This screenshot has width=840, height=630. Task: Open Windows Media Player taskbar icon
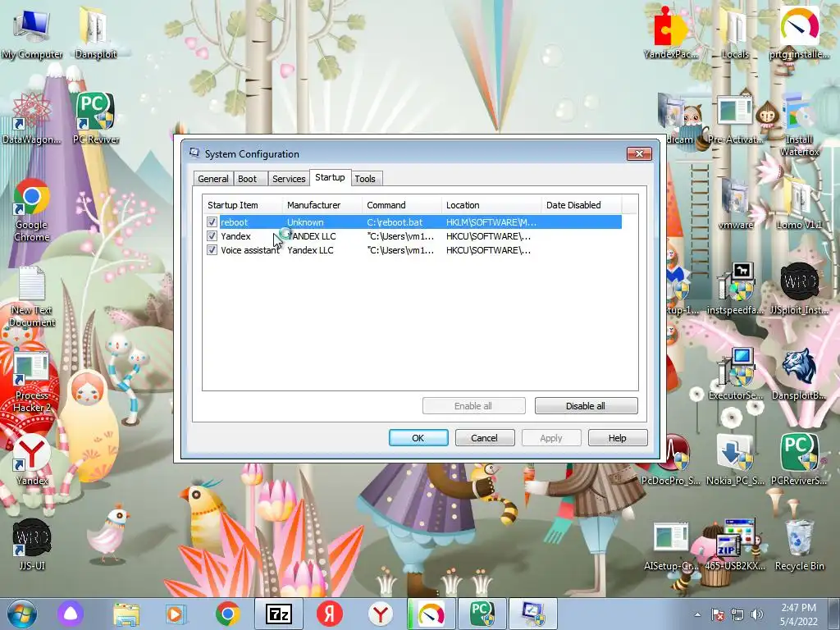click(x=175, y=614)
